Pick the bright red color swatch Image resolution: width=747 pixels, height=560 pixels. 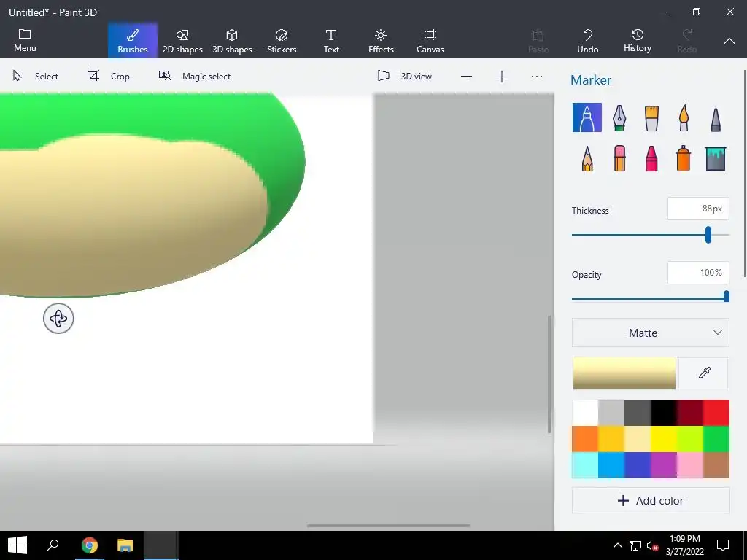716,413
